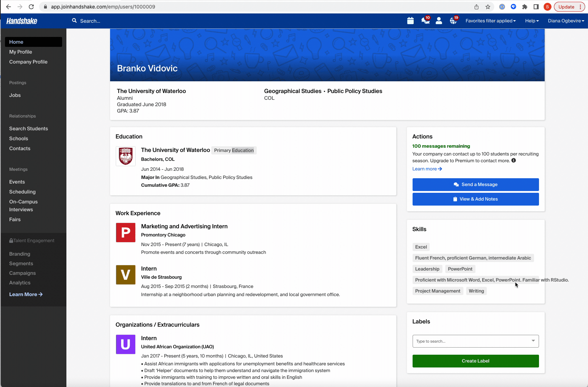This screenshot has height=387, width=588.
Task: Click the search magnifier icon
Action: pyautogui.click(x=74, y=21)
